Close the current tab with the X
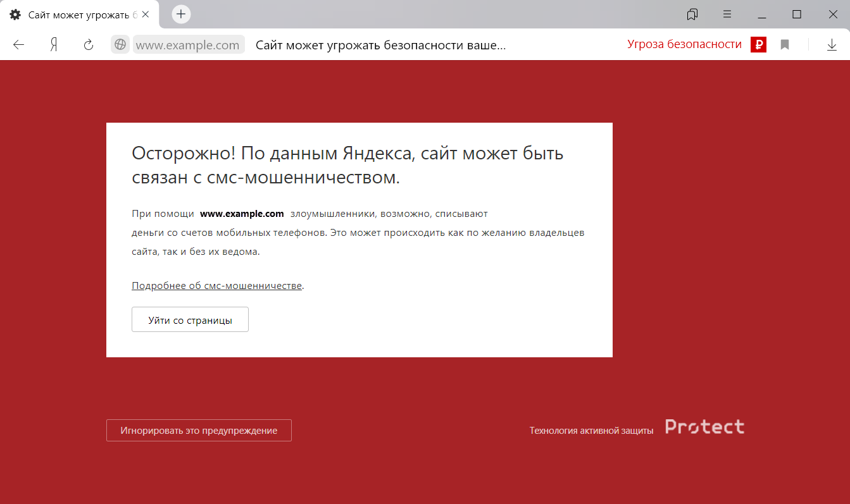850x504 pixels. [x=146, y=15]
